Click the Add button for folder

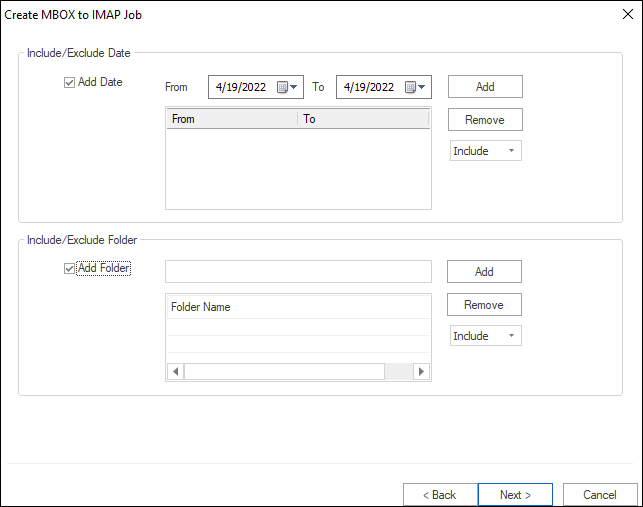(484, 272)
